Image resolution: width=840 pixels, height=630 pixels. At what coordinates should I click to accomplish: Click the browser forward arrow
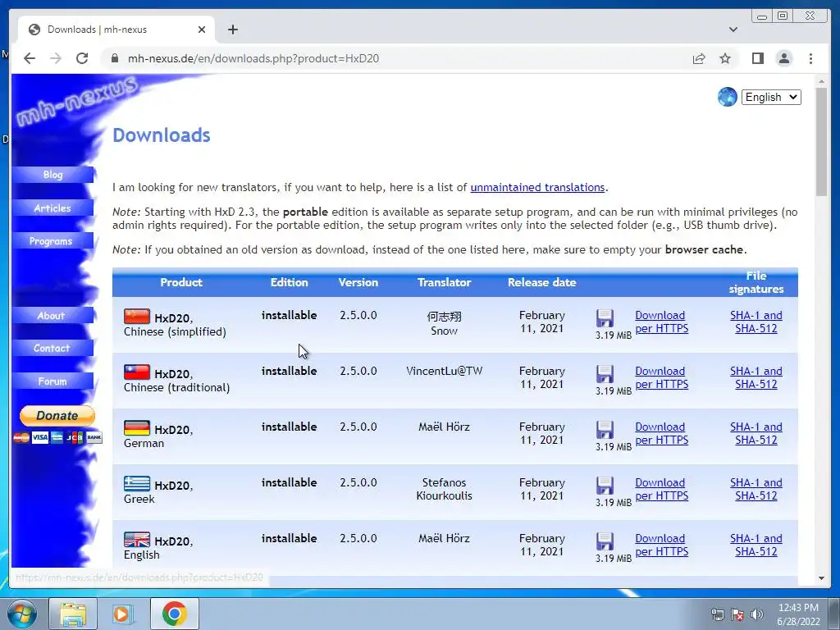click(56, 58)
